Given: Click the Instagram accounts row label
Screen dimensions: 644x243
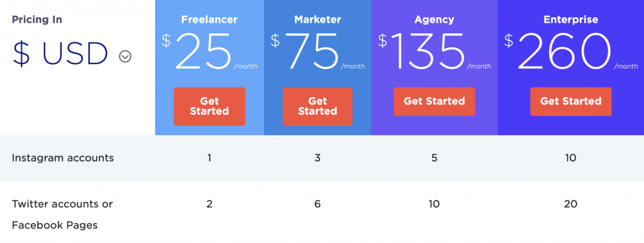Looking at the screenshot, I should tap(63, 158).
